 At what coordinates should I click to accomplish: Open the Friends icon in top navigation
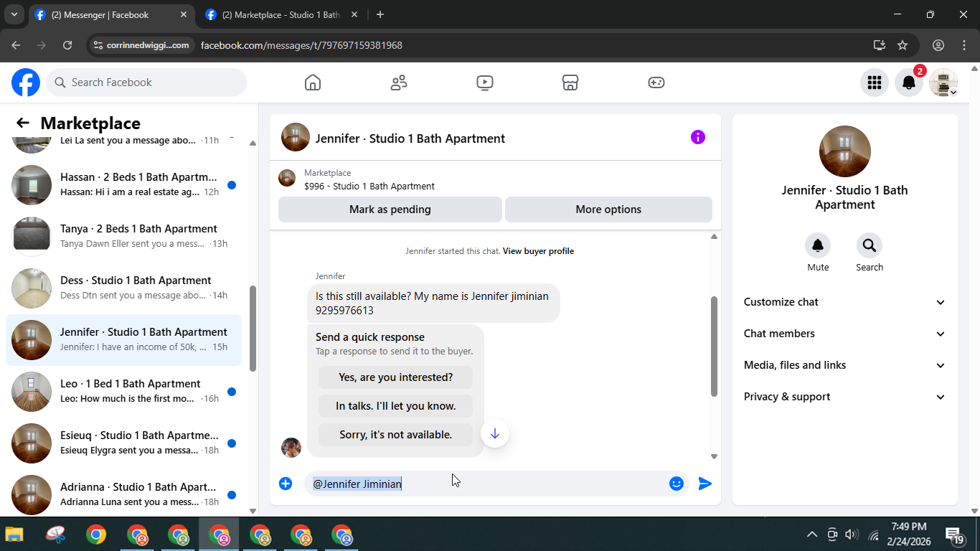399,83
